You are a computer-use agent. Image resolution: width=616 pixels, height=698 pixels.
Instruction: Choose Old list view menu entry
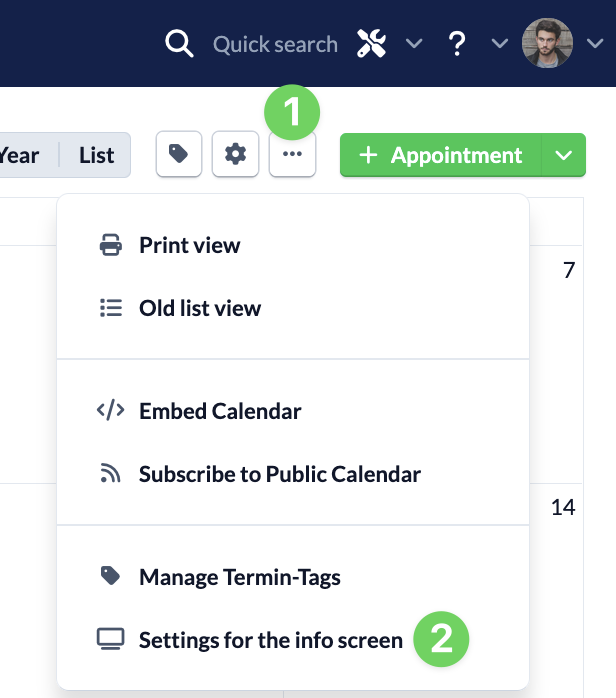click(x=199, y=308)
